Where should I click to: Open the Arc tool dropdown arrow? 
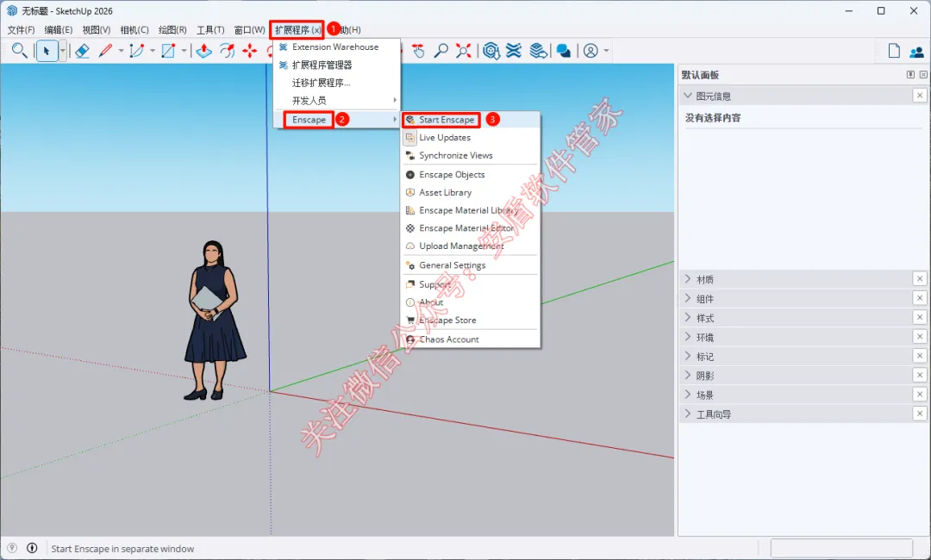coord(152,51)
